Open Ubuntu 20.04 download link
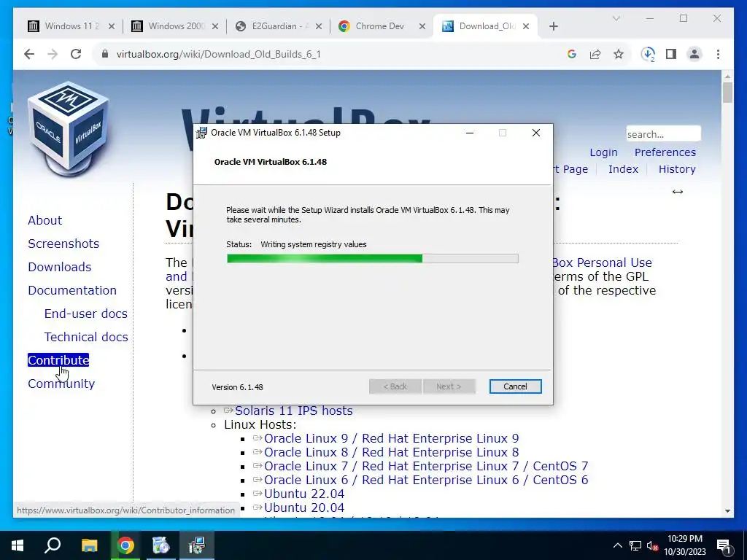This screenshot has width=747, height=560. [x=304, y=507]
